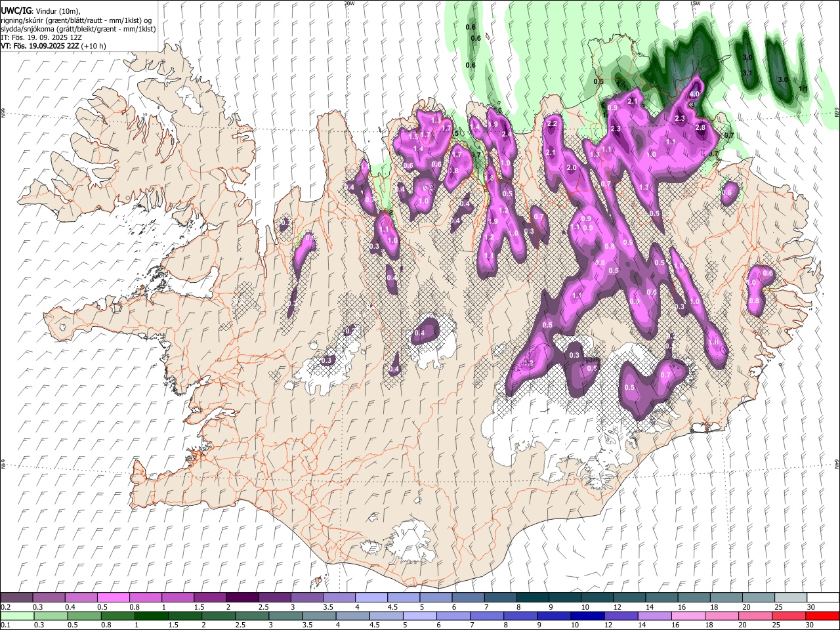The height and width of the screenshot is (630, 840).
Task: Click the '(+10 h)' forecast offset text
Action: 93,46
